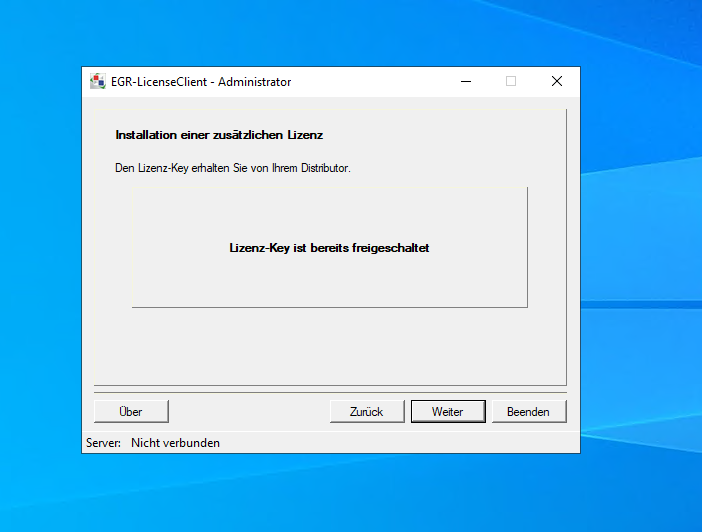This screenshot has height=532, width=702.
Task: Click the 'Den Lizenz-Key erhalten Sie' hint text
Action: [233, 168]
